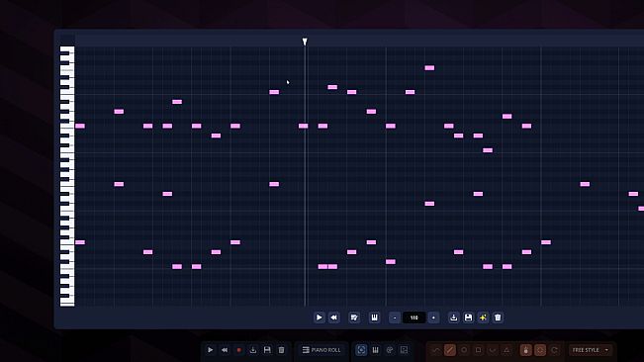Image resolution: width=644 pixels, height=362 pixels.
Task: Delete notes with piano roll trash icon
Action: pos(498,317)
